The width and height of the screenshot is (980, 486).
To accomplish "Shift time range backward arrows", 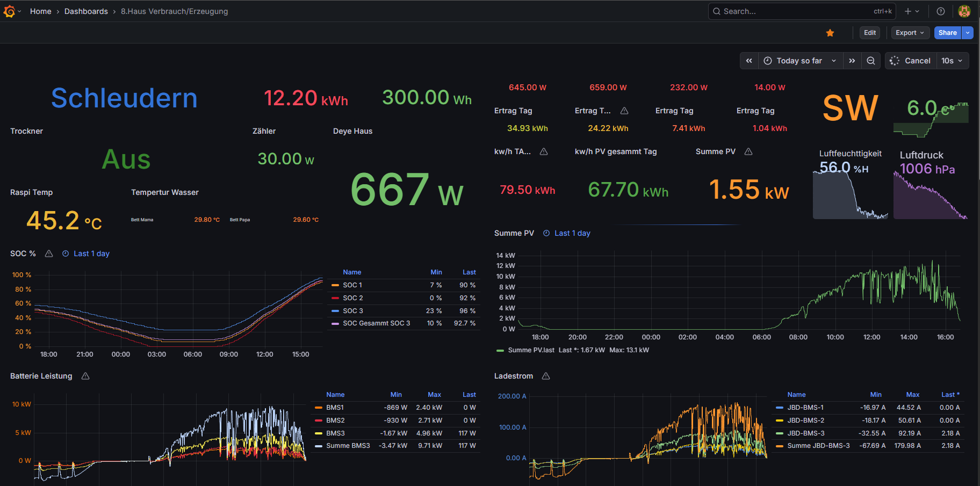I will coord(749,61).
